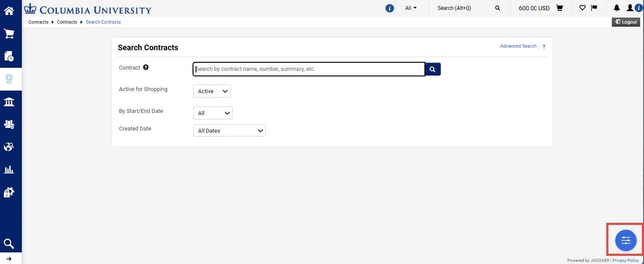Open the Shop cart sidebar icon

[9, 33]
